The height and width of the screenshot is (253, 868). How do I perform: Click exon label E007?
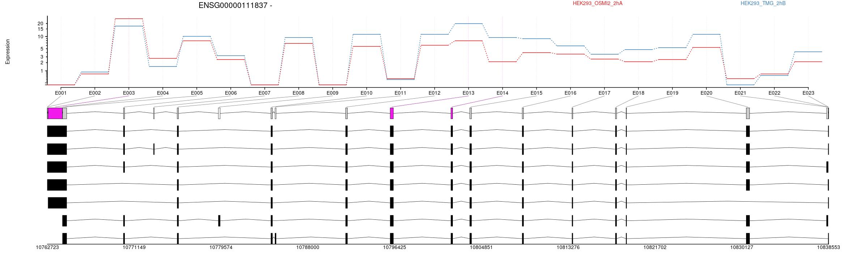click(264, 93)
